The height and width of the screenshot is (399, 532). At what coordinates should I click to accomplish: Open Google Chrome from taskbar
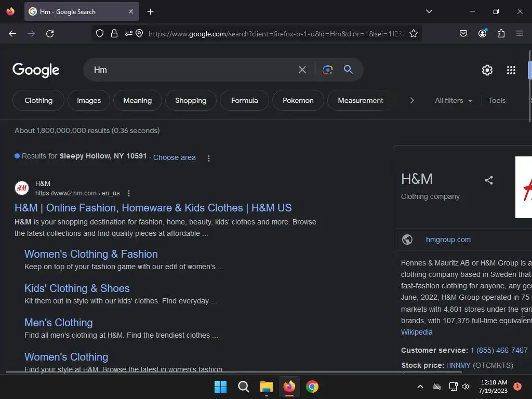pyautogui.click(x=312, y=387)
